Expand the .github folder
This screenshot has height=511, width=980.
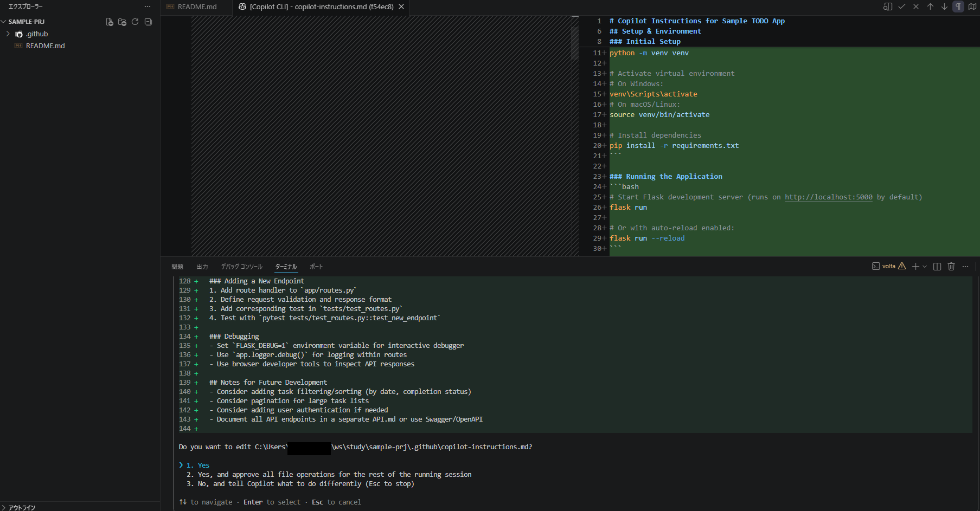[8, 34]
